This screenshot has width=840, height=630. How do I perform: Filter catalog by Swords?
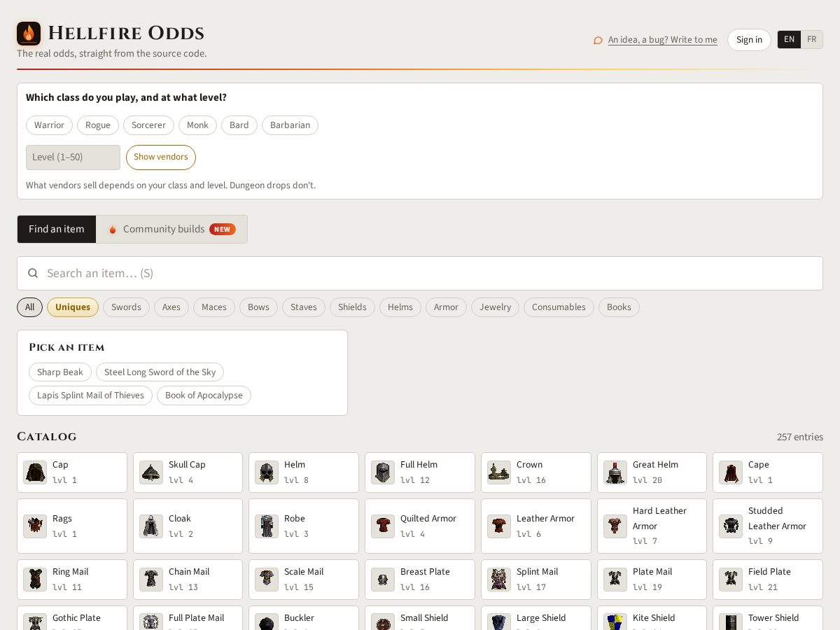tap(126, 307)
